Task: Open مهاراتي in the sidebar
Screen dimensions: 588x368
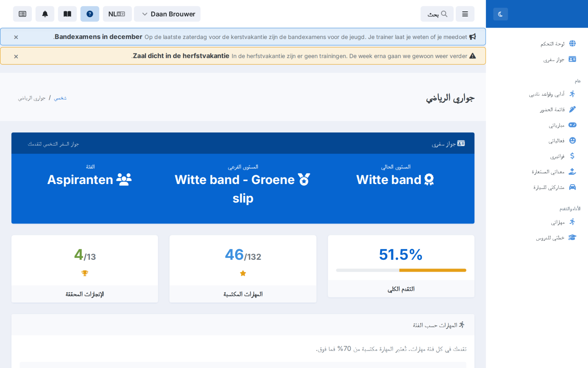Action: pos(563,222)
